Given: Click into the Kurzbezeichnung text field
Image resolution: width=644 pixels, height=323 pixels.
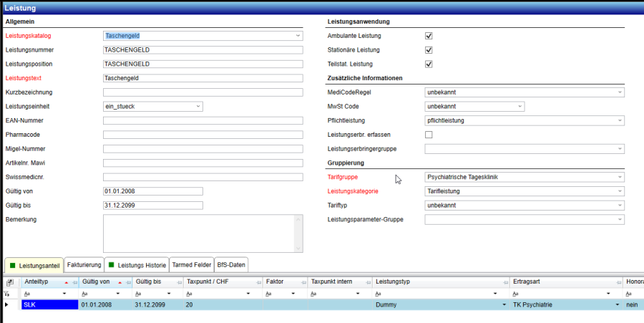Looking at the screenshot, I should point(203,92).
